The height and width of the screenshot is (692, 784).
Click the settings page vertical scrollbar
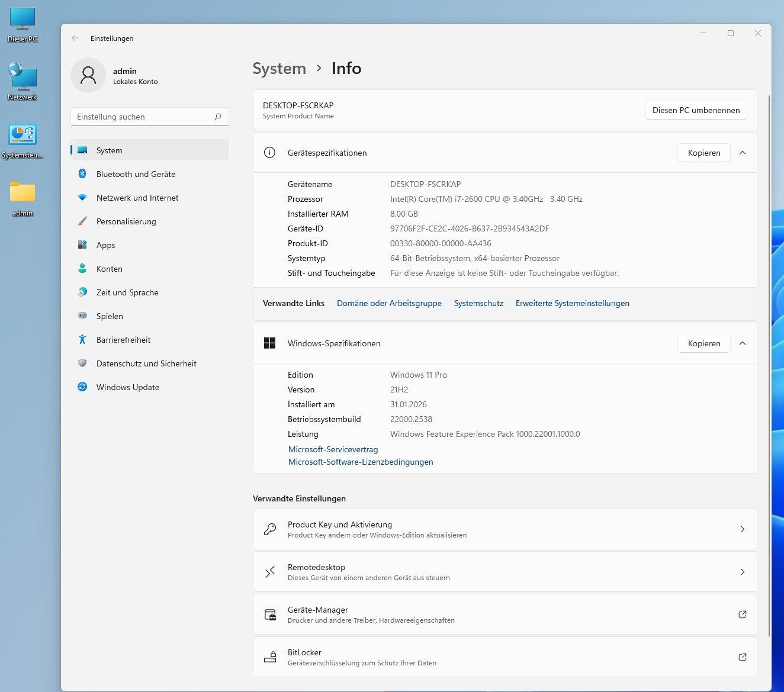769,365
